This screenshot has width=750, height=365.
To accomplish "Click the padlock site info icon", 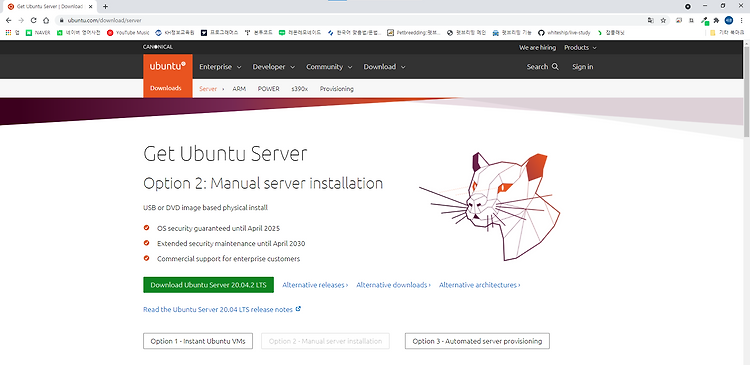I will point(61,20).
